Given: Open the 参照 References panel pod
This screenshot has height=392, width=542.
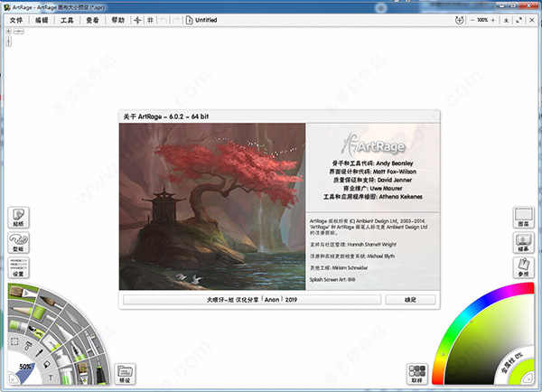Looking at the screenshot, I should (x=523, y=267).
